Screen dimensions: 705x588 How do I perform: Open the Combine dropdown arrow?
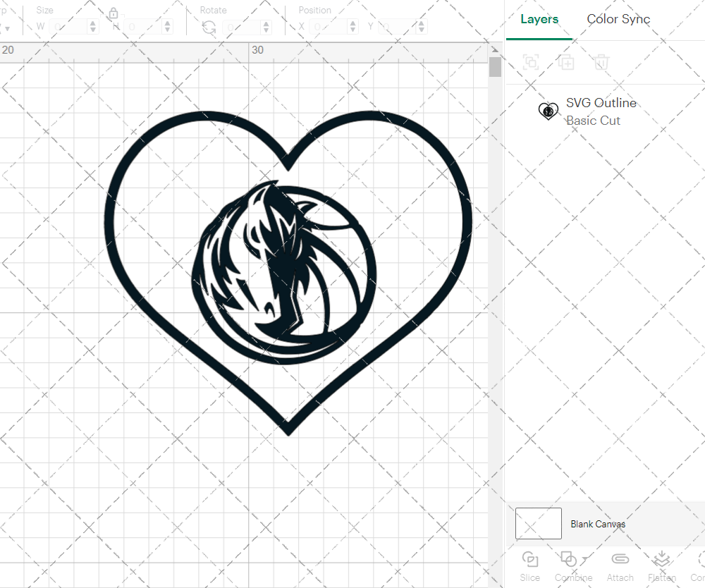coord(584,558)
